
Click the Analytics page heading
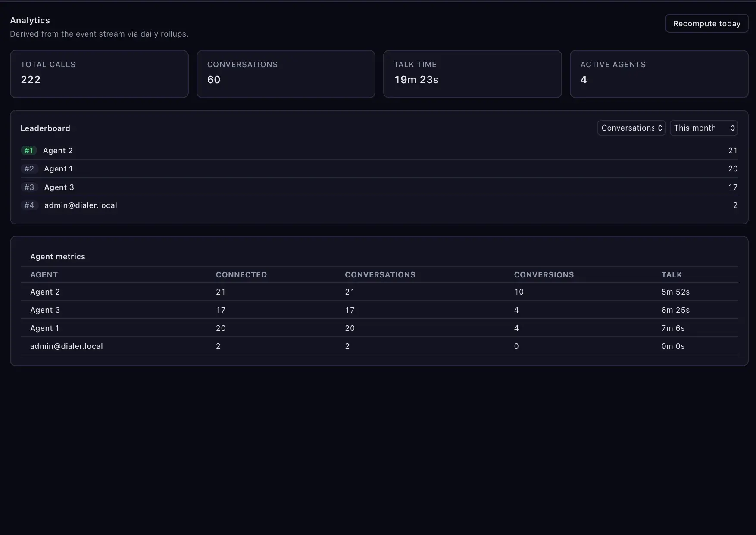click(x=30, y=20)
